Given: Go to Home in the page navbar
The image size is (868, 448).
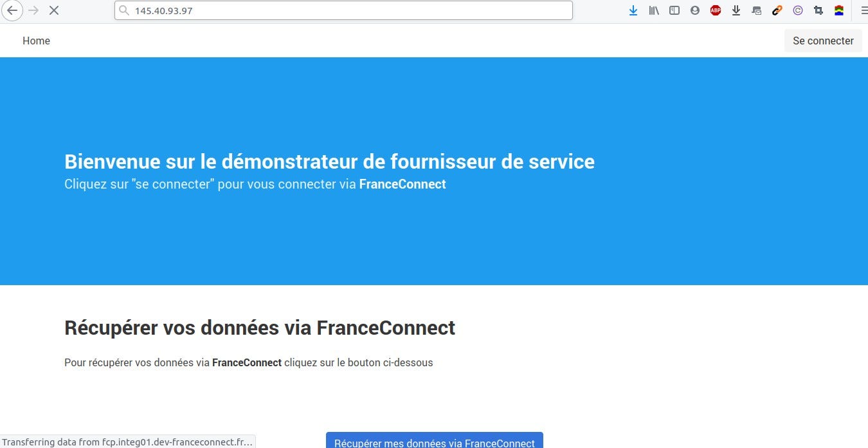Looking at the screenshot, I should (x=36, y=41).
